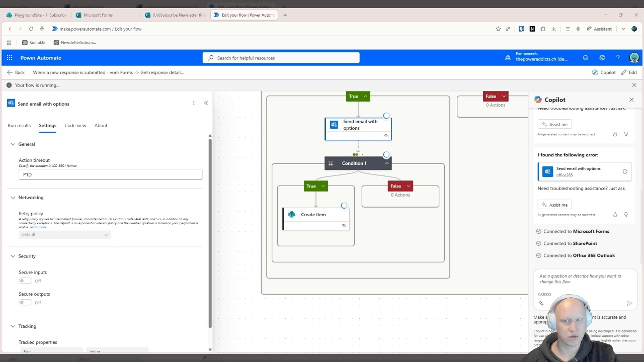Open the Environments selector thepoweraddicts.ch
The image size is (644, 362).
click(537, 57)
